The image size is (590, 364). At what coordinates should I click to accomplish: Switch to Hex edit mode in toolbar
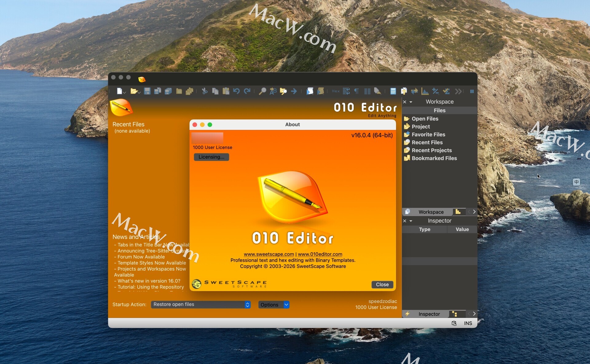coord(336,91)
